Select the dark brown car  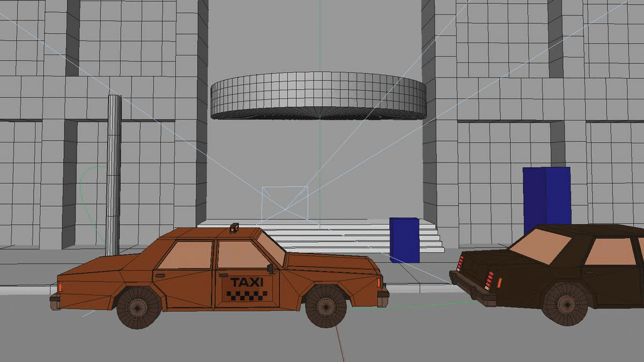(547, 274)
